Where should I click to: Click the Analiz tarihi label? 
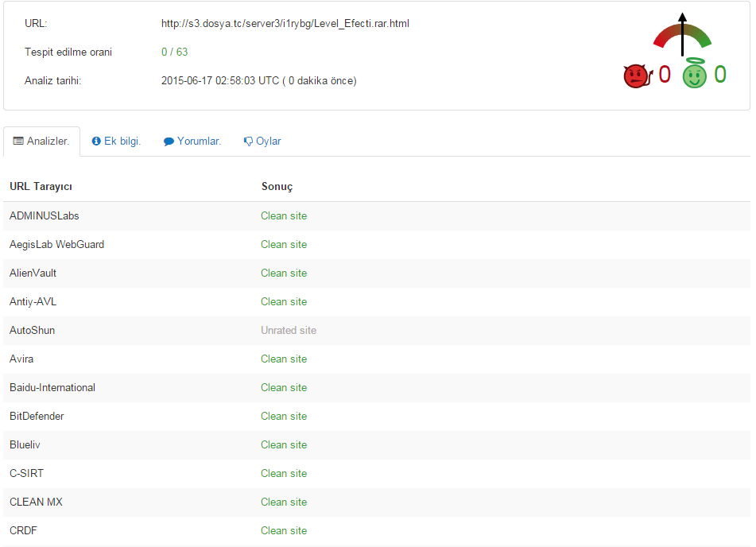point(53,80)
